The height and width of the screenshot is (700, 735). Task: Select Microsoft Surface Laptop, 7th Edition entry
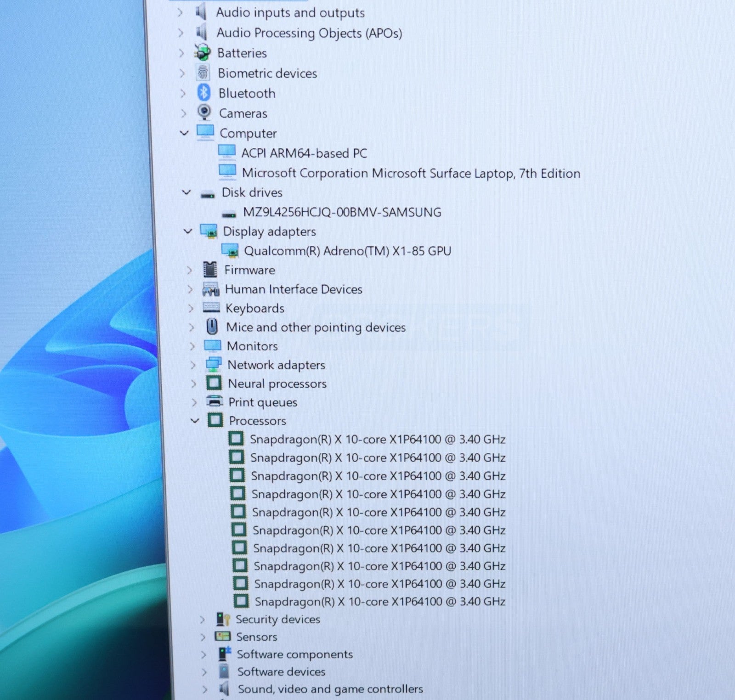(x=411, y=173)
